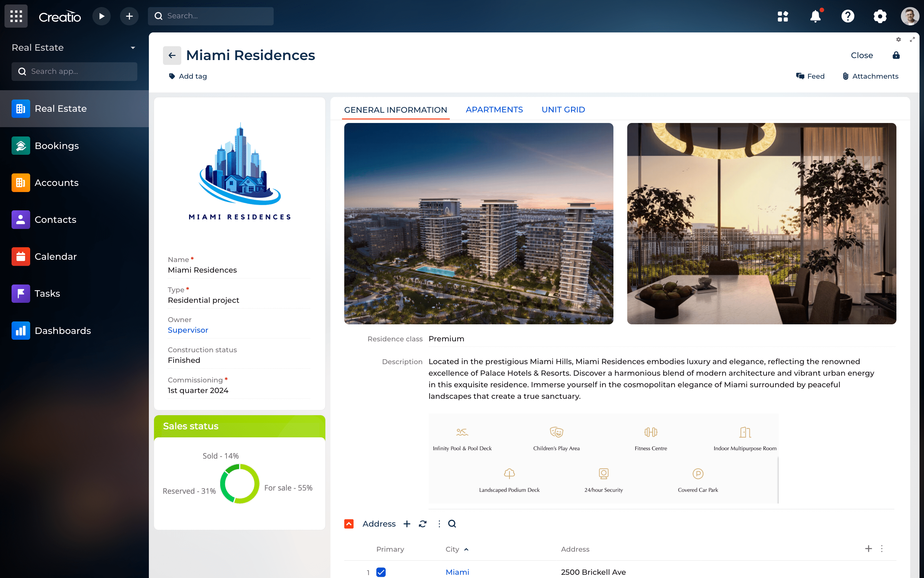Switch to the General Information tab
This screenshot has width=924, height=578.
(396, 110)
